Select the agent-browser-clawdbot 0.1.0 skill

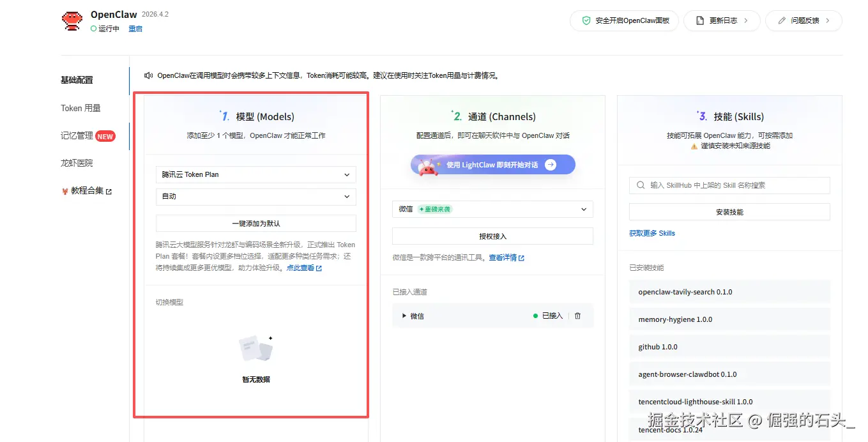[729, 374]
